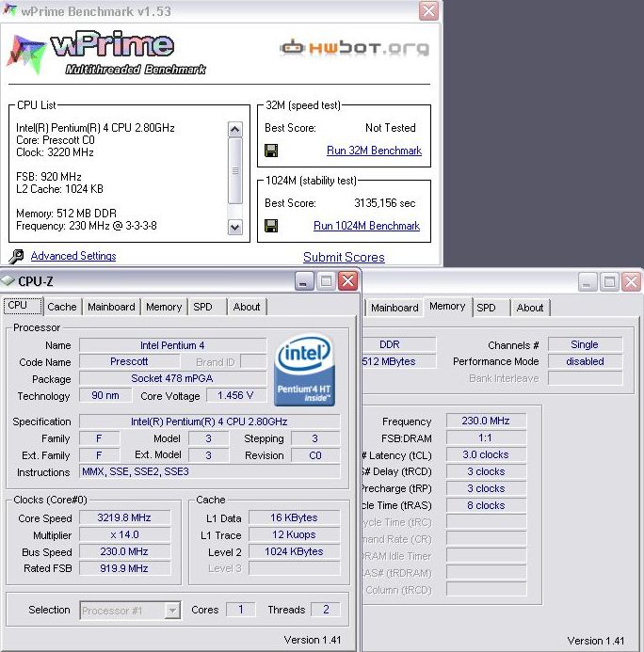Close the front CPU-Z window
The image size is (644, 652).
point(348,281)
